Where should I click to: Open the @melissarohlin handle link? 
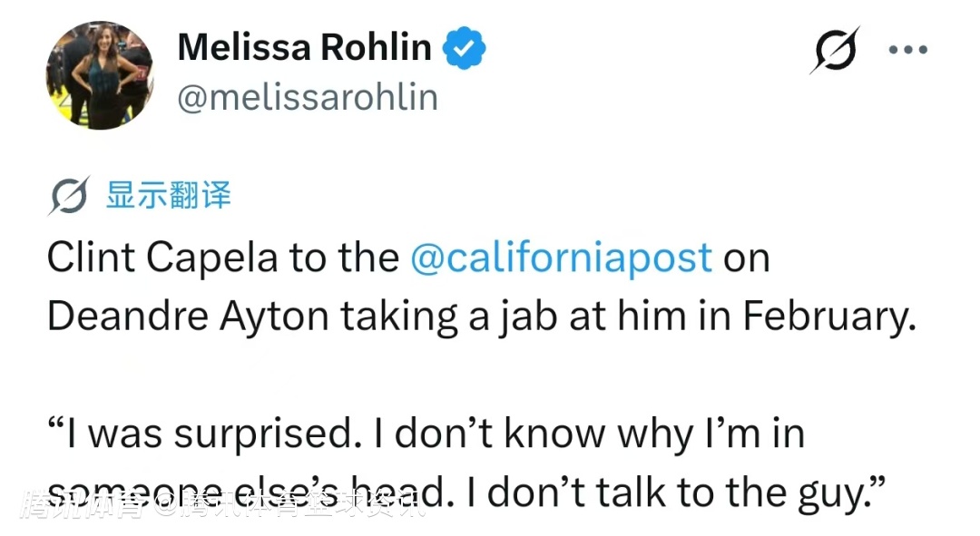[x=308, y=97]
